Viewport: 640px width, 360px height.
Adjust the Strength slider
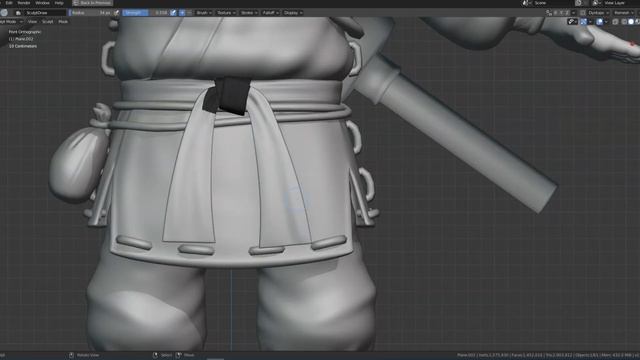[x=145, y=13]
